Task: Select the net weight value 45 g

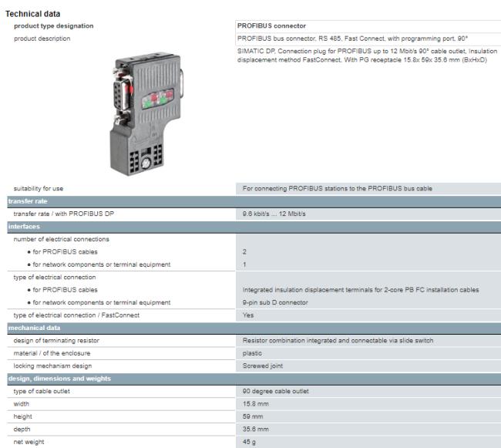Action: click(x=250, y=442)
